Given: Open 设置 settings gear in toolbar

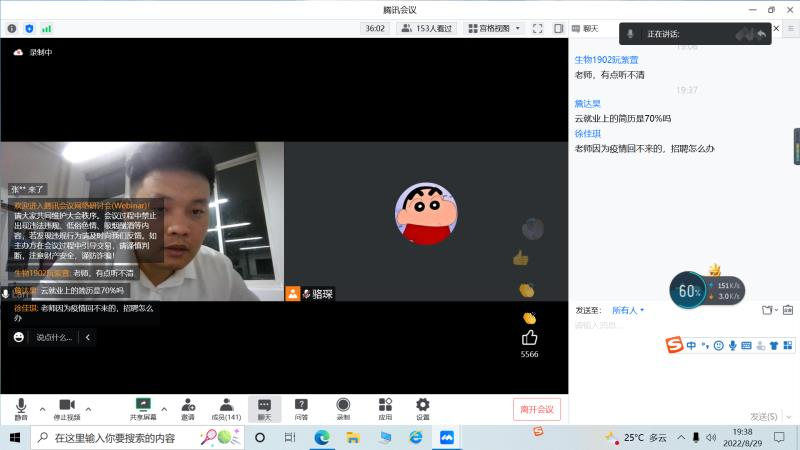Looking at the screenshot, I should (x=422, y=407).
